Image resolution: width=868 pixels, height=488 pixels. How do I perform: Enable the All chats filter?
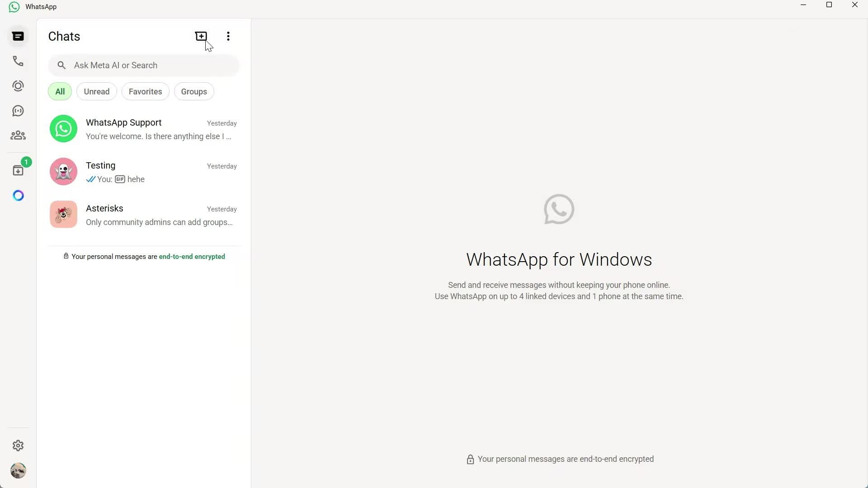click(59, 91)
